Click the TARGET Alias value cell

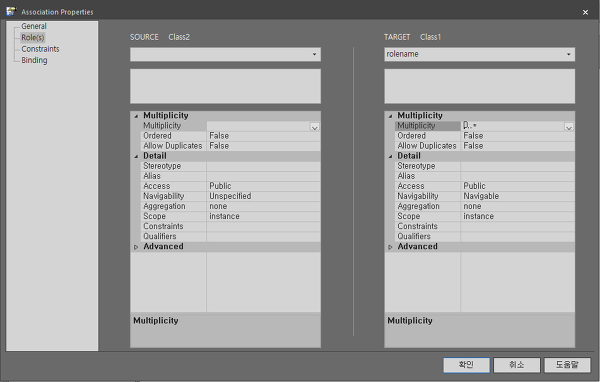(x=517, y=176)
